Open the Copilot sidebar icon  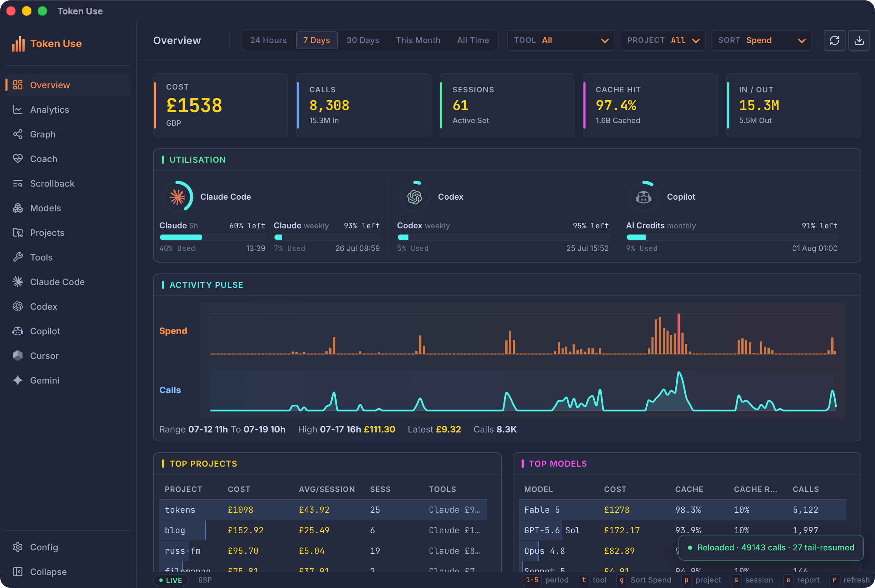(x=18, y=331)
